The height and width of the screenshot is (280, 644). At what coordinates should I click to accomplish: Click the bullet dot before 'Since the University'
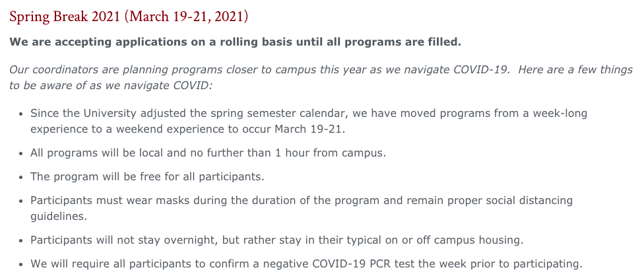pyautogui.click(x=21, y=114)
